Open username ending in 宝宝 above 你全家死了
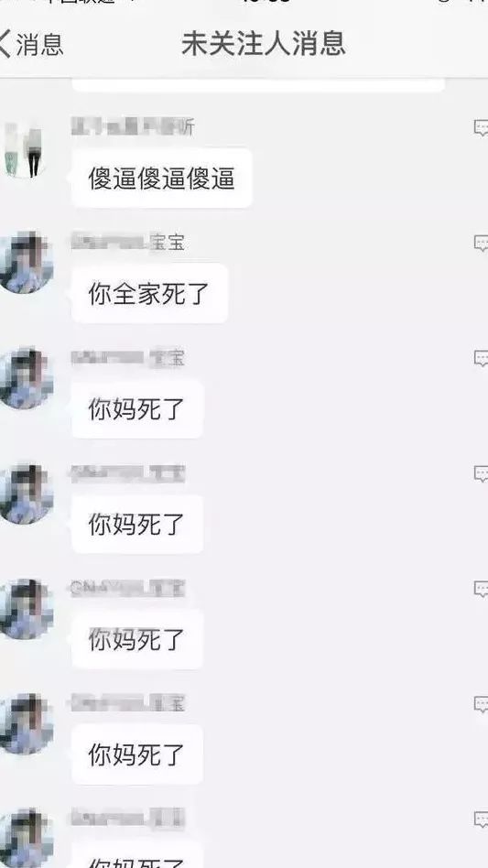The width and height of the screenshot is (488, 868). pos(128,242)
